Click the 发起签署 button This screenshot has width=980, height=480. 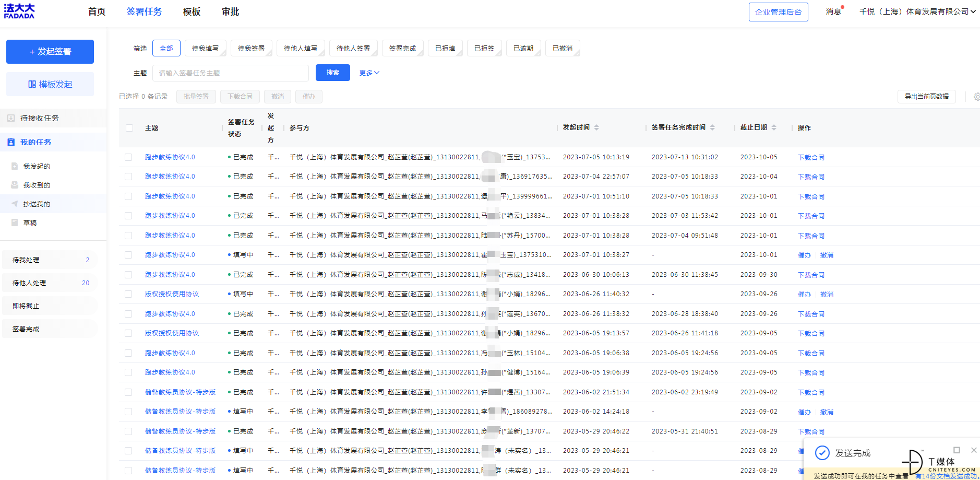50,52
